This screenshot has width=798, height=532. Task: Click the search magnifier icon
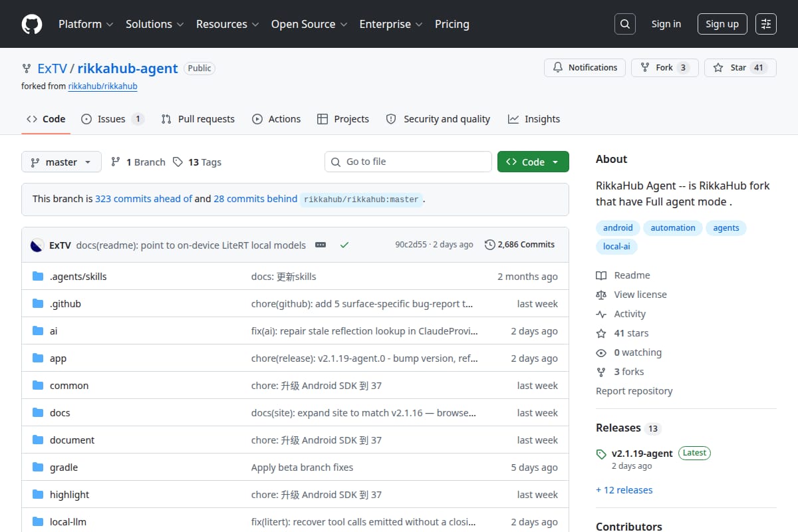(x=624, y=24)
